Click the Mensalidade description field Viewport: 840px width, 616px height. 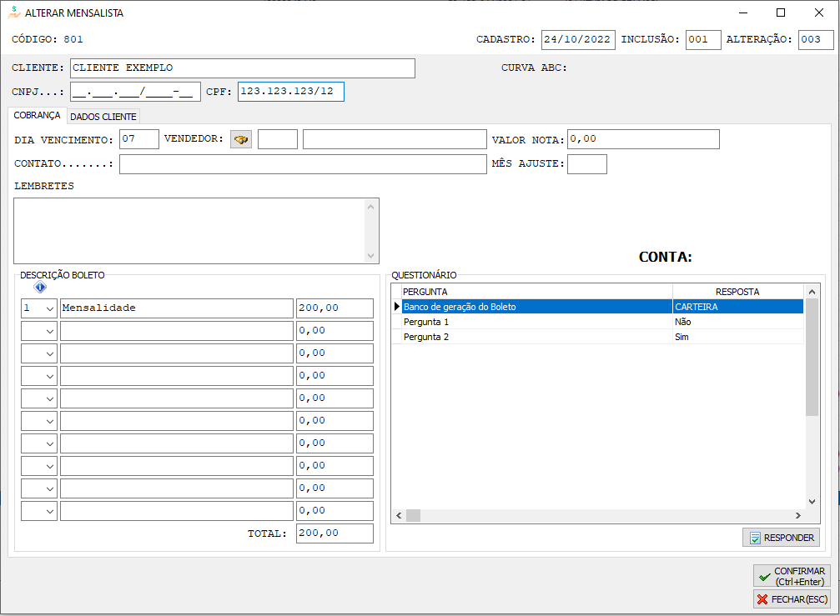177,308
